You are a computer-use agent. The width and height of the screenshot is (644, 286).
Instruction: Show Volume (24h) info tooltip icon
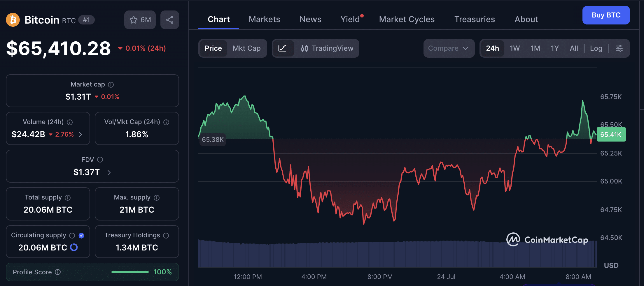[x=70, y=122]
